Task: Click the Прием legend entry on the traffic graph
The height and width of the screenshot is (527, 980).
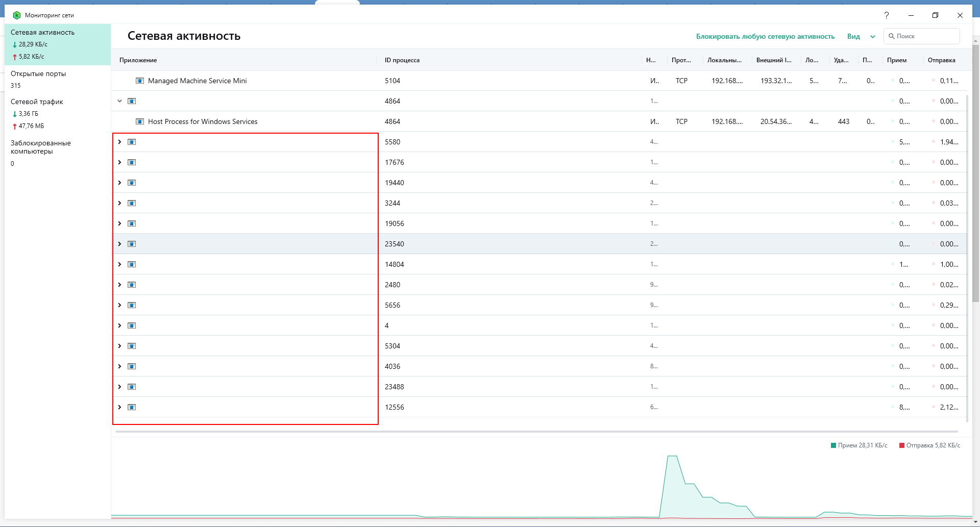Action: [x=859, y=445]
